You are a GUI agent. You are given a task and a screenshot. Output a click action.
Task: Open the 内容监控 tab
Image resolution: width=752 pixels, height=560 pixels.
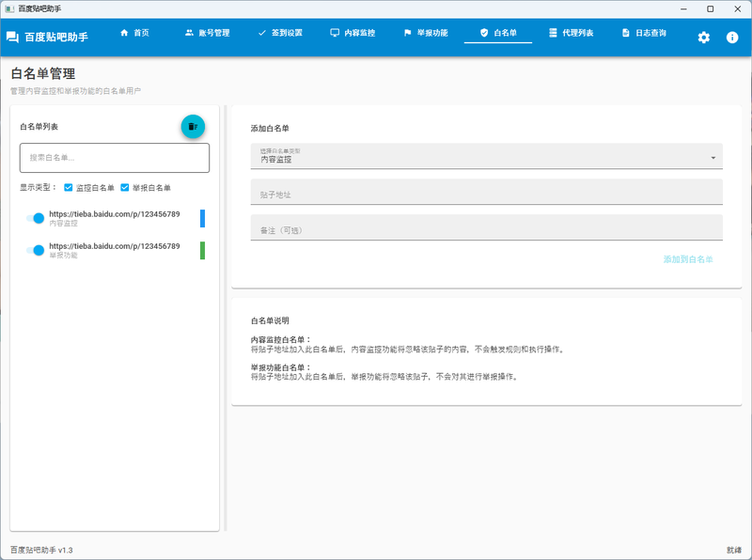[353, 33]
